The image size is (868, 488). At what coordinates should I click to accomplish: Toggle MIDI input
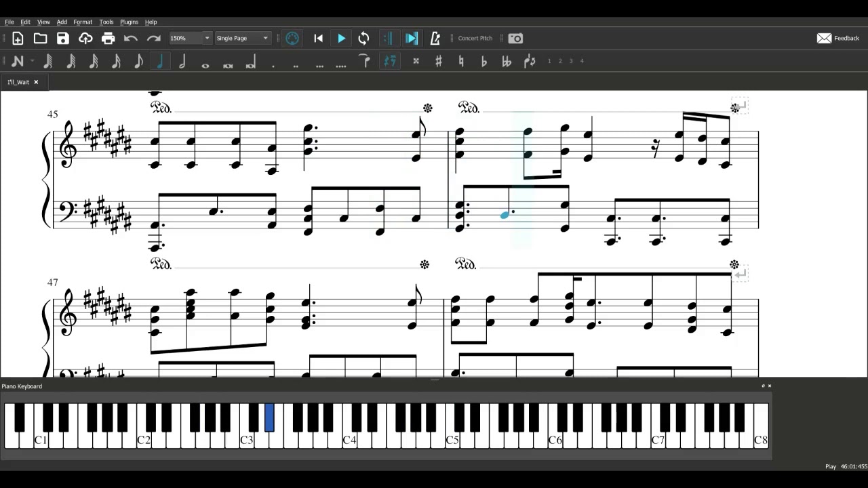coord(292,39)
